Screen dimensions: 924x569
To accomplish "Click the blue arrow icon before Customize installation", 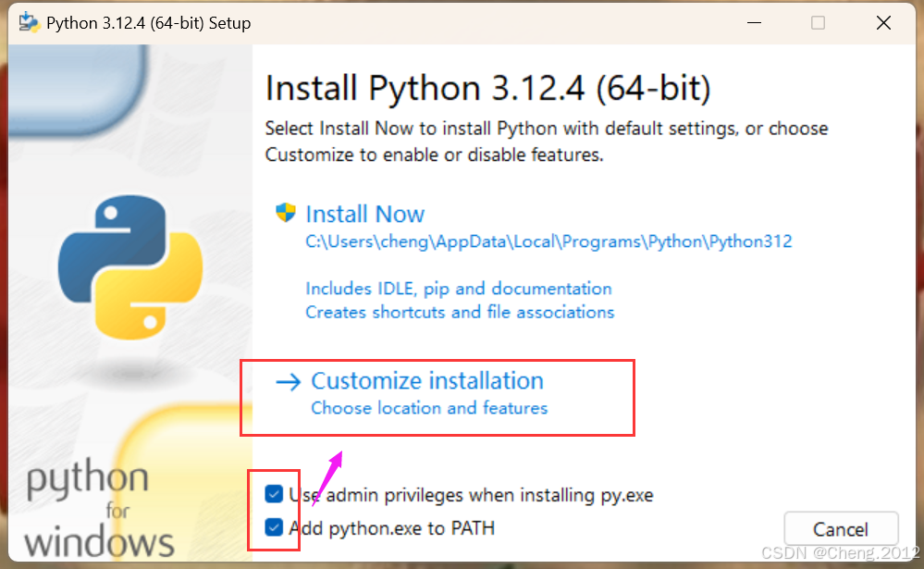I will (290, 380).
